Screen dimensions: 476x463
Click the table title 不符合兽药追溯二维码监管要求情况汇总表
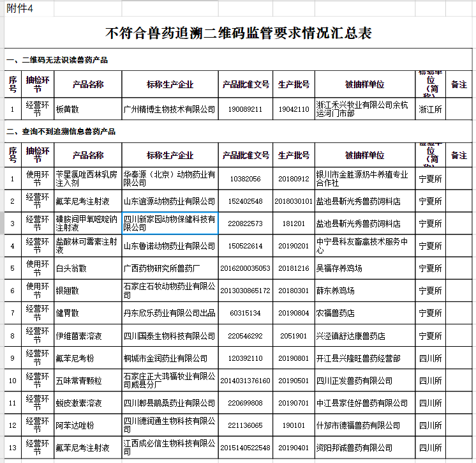pyautogui.click(x=238, y=33)
